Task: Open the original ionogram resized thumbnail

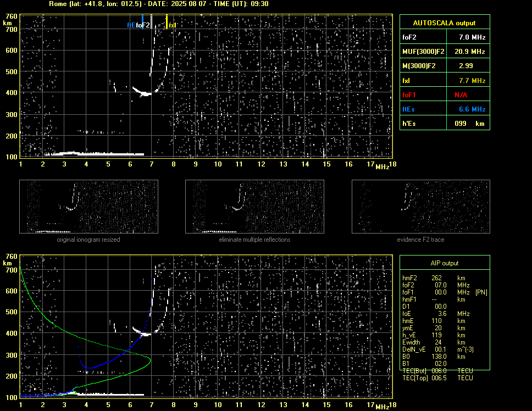Action: 88,207
